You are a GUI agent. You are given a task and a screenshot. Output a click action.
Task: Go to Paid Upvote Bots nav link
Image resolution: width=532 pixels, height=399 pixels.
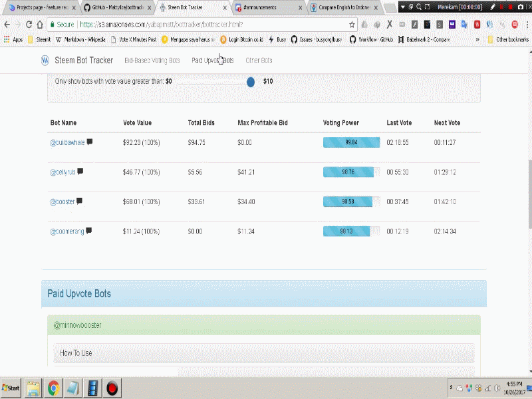point(213,61)
